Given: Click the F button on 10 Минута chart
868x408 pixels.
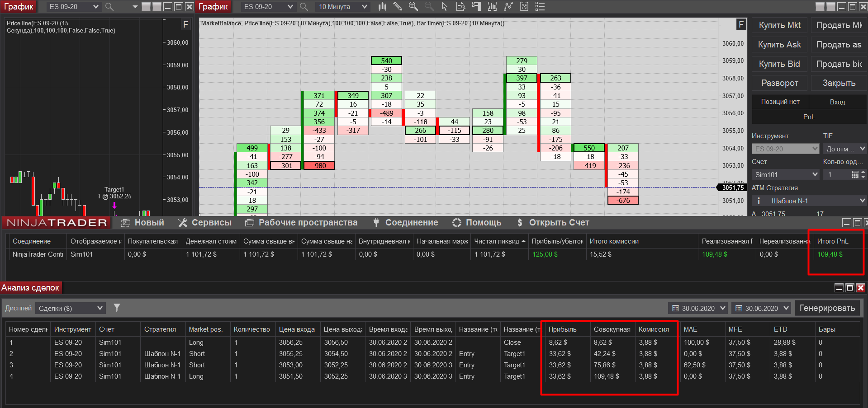Looking at the screenshot, I should [741, 24].
